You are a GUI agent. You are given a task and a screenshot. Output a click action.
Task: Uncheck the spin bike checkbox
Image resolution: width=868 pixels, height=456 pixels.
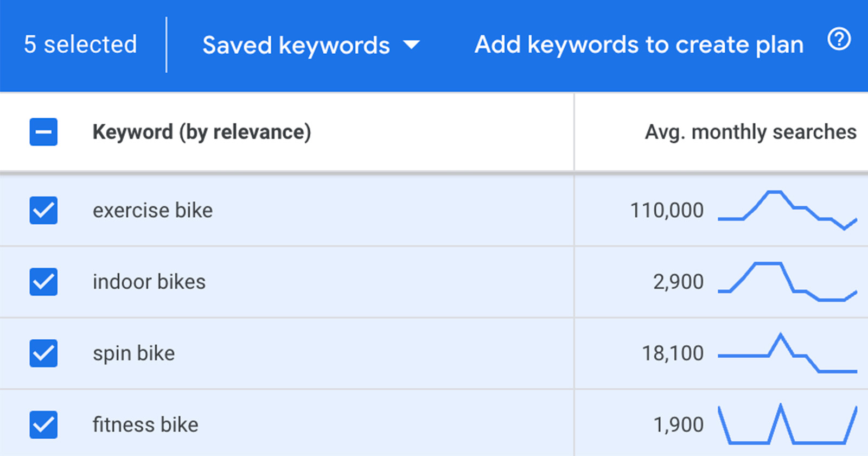43,353
